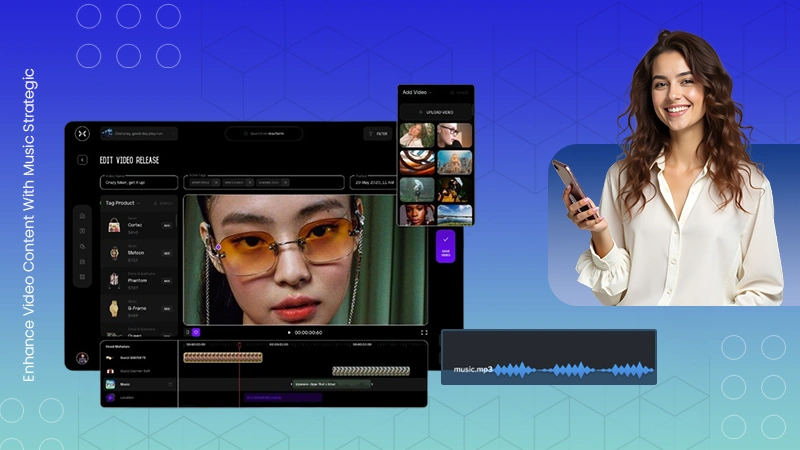Viewport: 800px width, 450px height.
Task: Select the music clip on the Music track
Action: click(x=332, y=384)
